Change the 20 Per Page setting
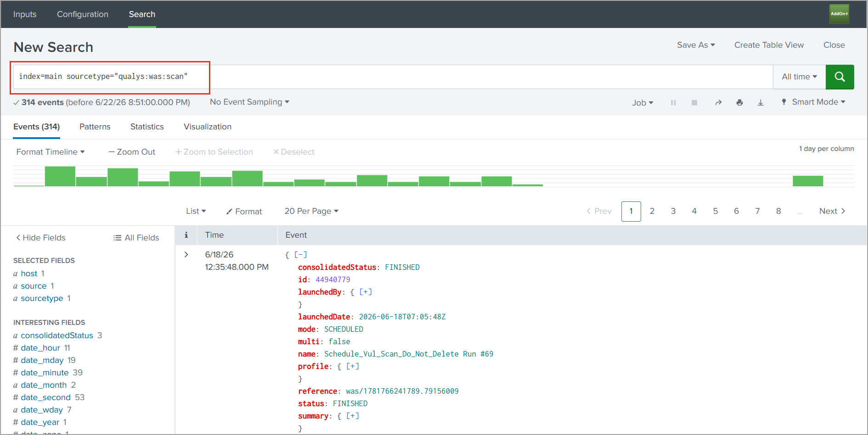Image resolution: width=868 pixels, height=435 pixels. point(311,211)
